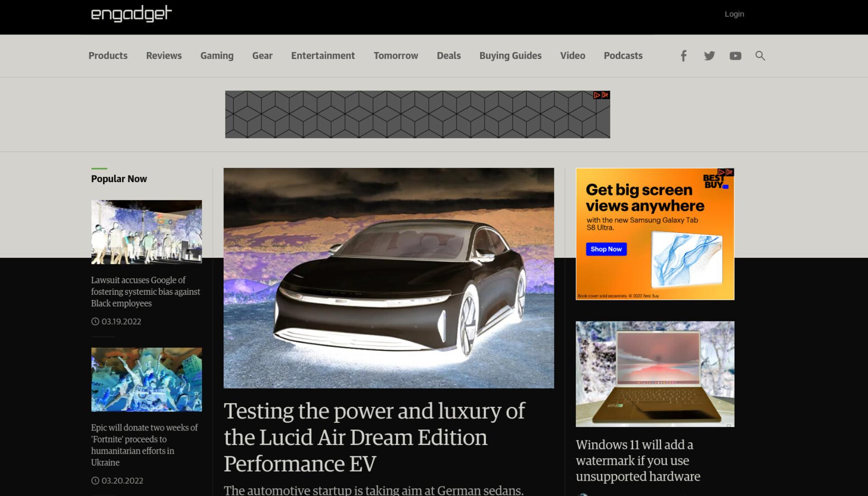Open the Reviews section

(x=164, y=56)
